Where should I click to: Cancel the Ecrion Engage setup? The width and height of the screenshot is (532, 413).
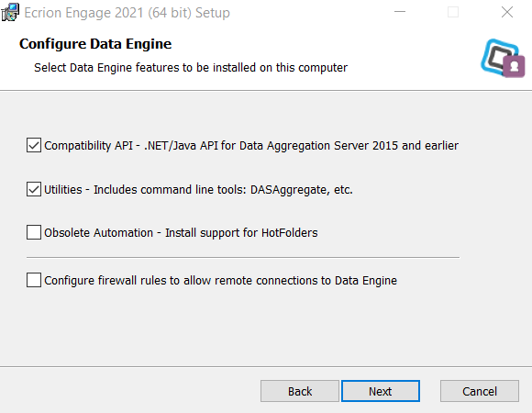[x=480, y=391]
